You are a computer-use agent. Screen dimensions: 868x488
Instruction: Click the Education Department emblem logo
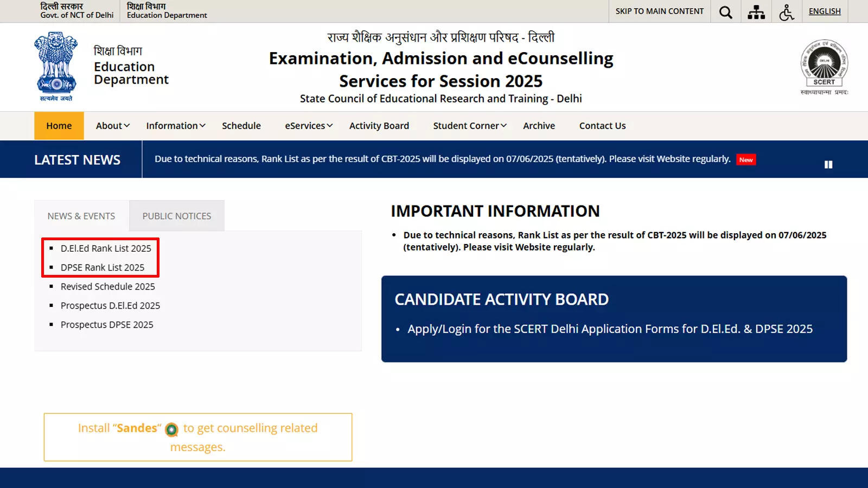coord(55,65)
